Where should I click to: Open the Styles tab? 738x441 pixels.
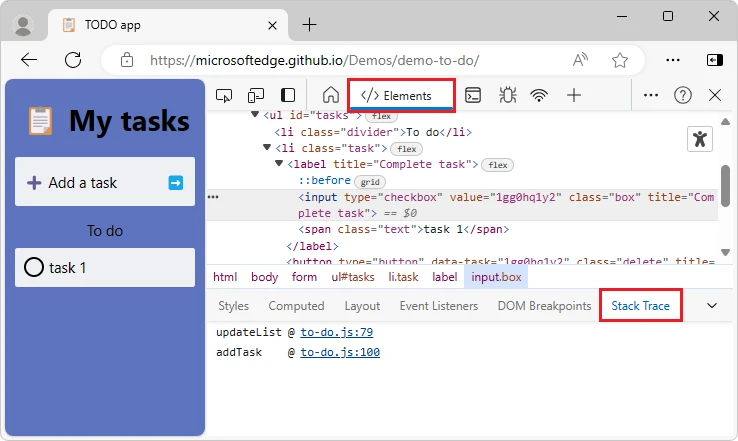233,306
